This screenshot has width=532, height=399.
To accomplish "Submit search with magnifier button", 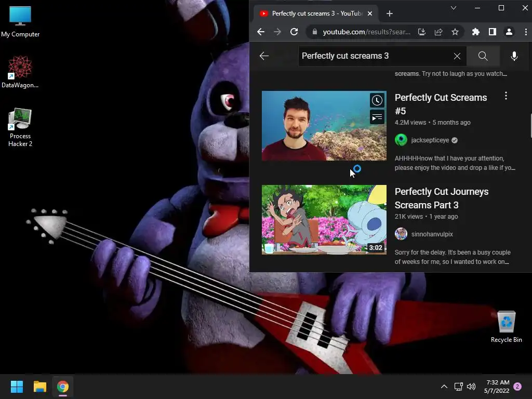I will coord(483,56).
